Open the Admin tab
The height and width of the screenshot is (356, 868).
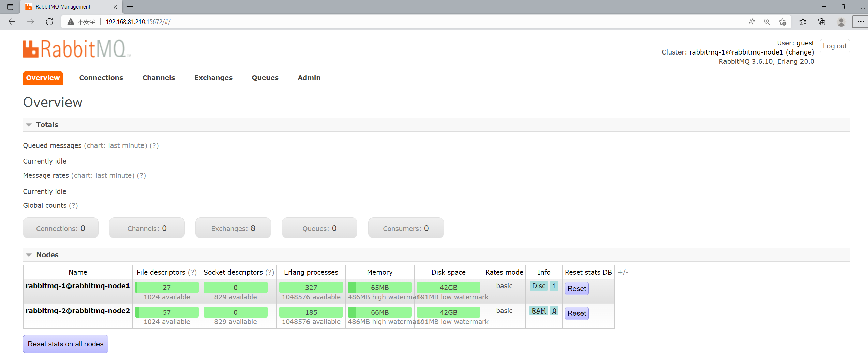click(x=309, y=78)
